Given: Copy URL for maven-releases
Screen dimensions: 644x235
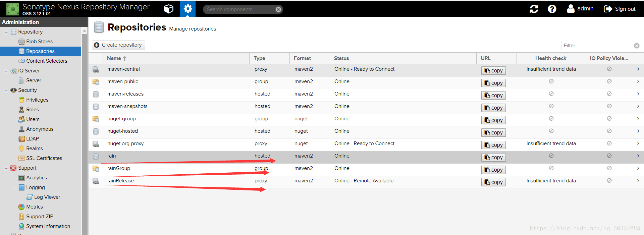Looking at the screenshot, I should pyautogui.click(x=493, y=95).
